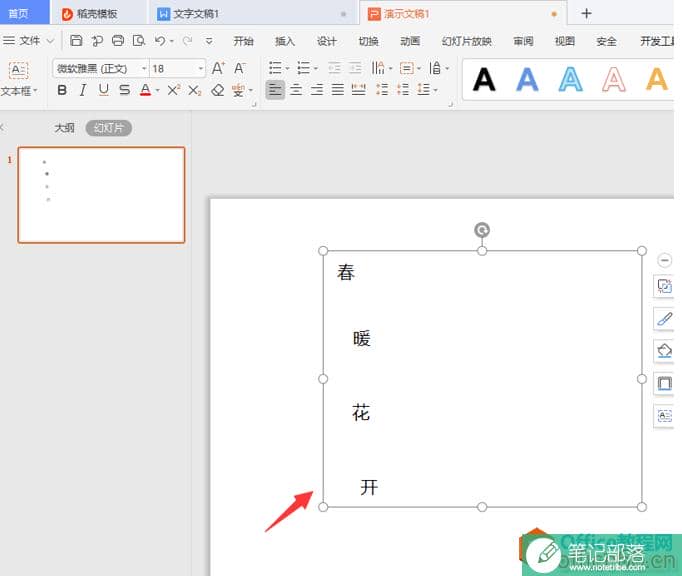Click the text box icon in side toolbar
682x576 pixels.
[664, 416]
